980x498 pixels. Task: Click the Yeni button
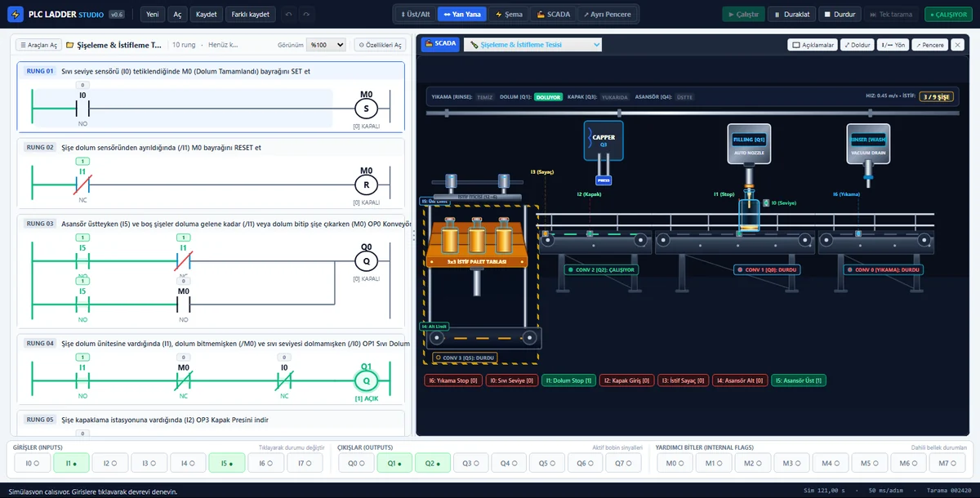click(x=151, y=15)
